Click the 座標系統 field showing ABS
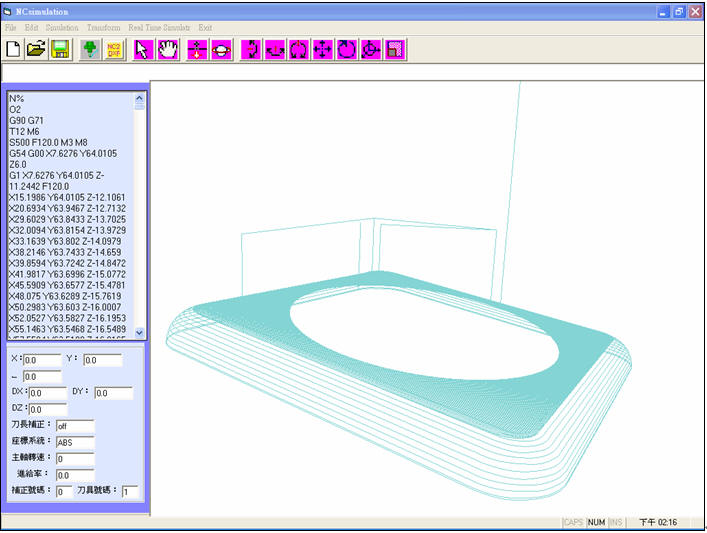Viewport: 707px width, 533px height. (x=75, y=442)
